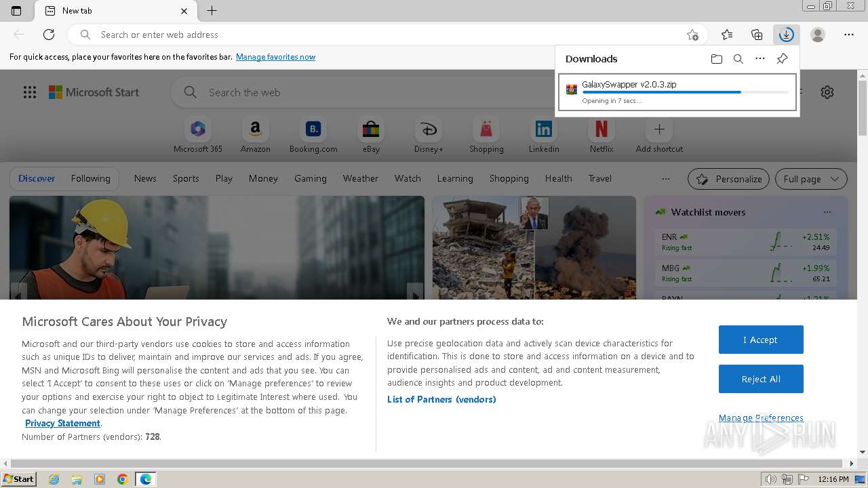Select the Following tab
868x488 pixels.
click(90, 178)
